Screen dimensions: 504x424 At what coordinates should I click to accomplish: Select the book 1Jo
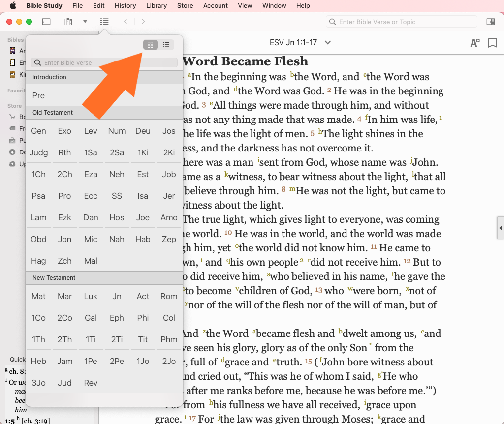point(143,362)
